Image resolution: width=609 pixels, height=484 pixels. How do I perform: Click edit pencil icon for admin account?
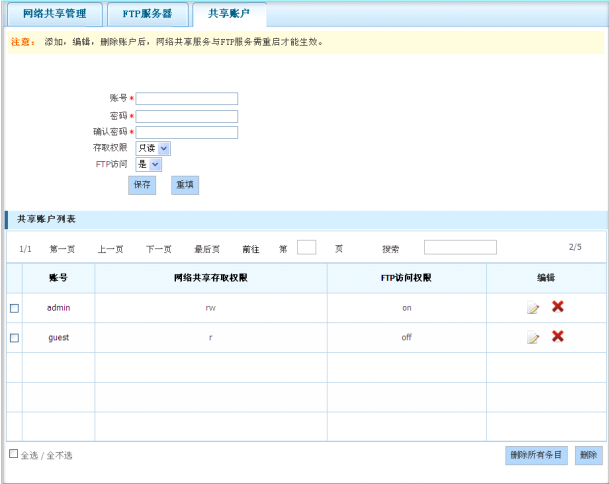pos(533,308)
